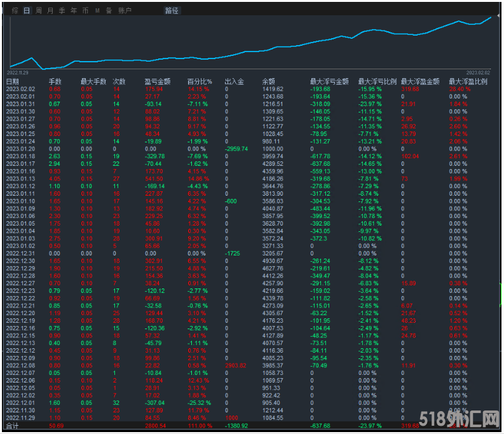Click the blue equity curve chart

(250, 43)
